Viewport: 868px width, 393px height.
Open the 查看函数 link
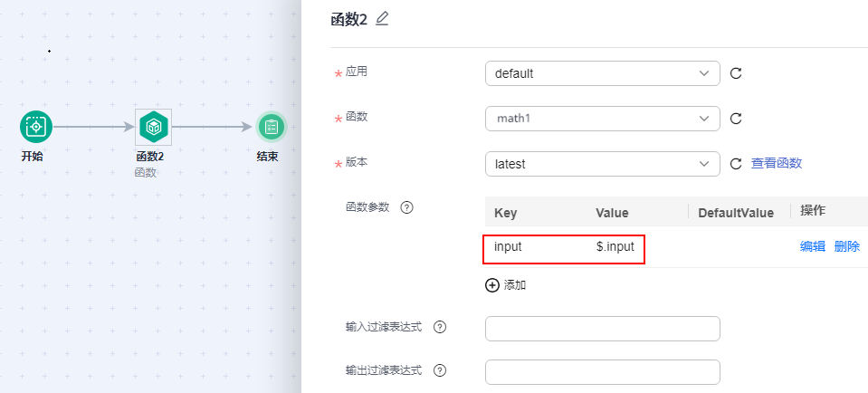pos(777,163)
